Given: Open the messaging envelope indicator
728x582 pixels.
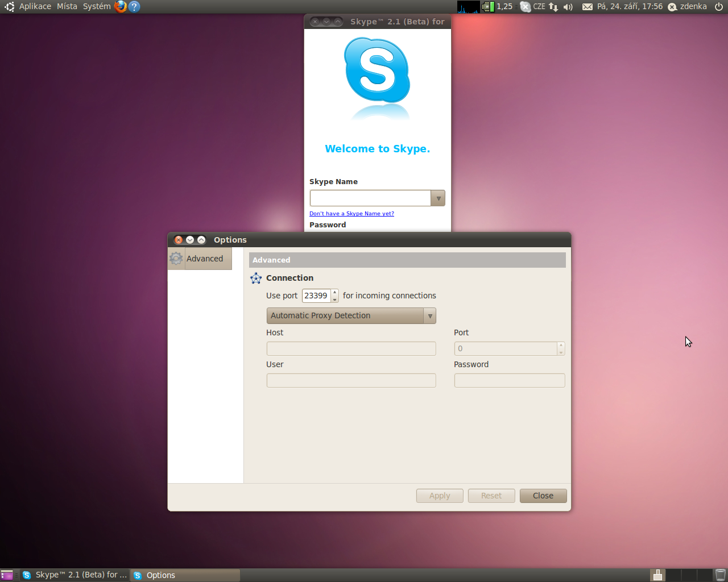Looking at the screenshot, I should click(x=588, y=7).
